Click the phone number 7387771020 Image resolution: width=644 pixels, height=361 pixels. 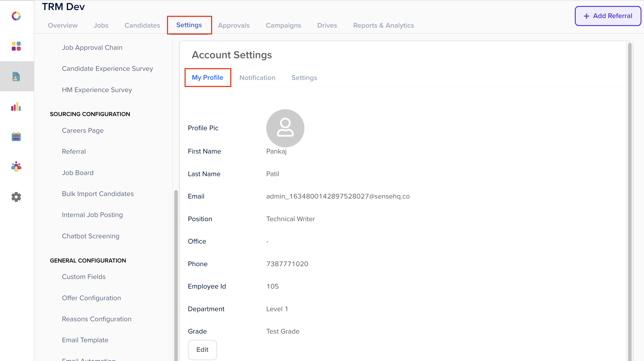pyautogui.click(x=287, y=264)
